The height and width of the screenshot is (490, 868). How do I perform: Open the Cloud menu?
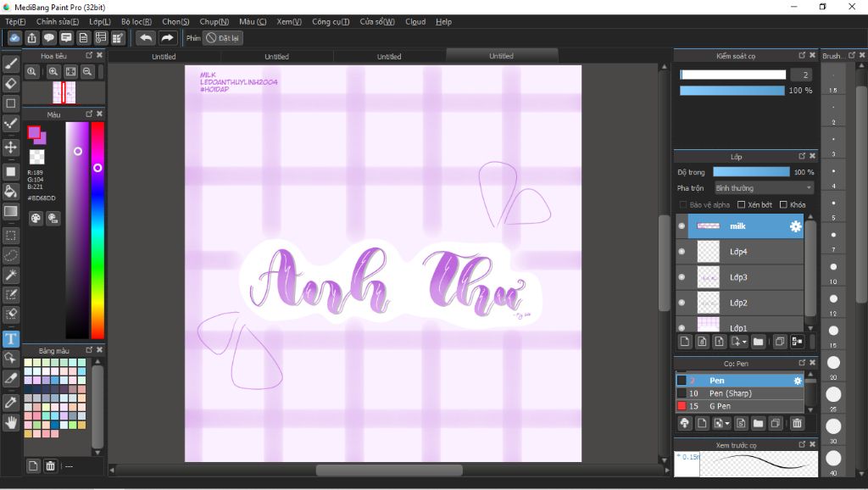[x=415, y=21]
